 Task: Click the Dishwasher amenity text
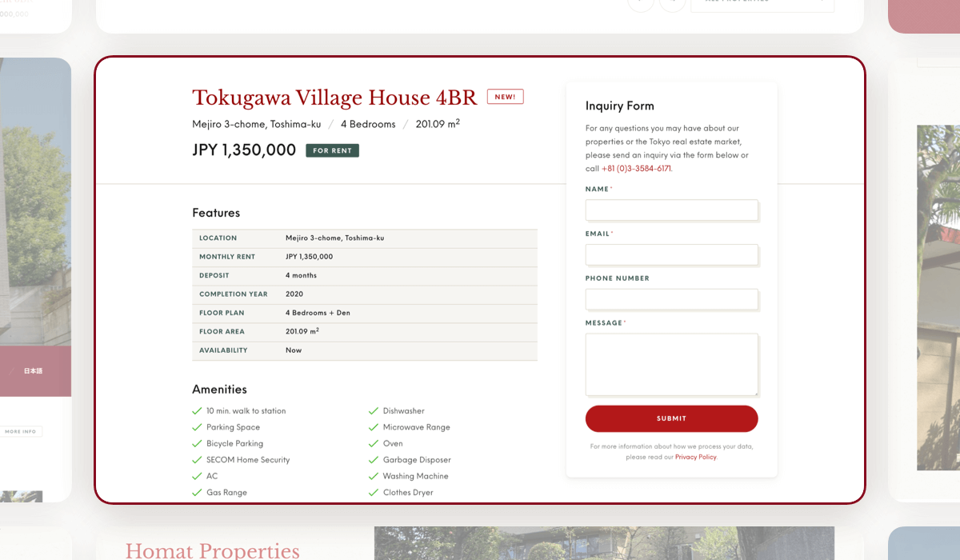pyautogui.click(x=403, y=411)
